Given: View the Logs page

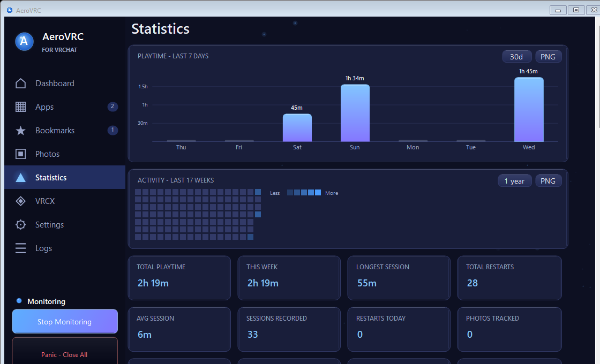Looking at the screenshot, I should tap(65, 248).
